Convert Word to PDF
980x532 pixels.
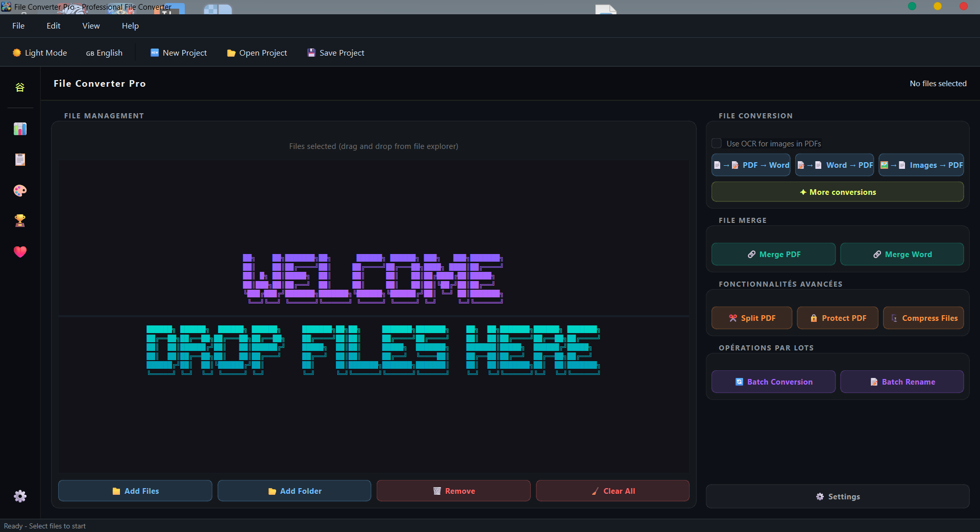tap(835, 165)
